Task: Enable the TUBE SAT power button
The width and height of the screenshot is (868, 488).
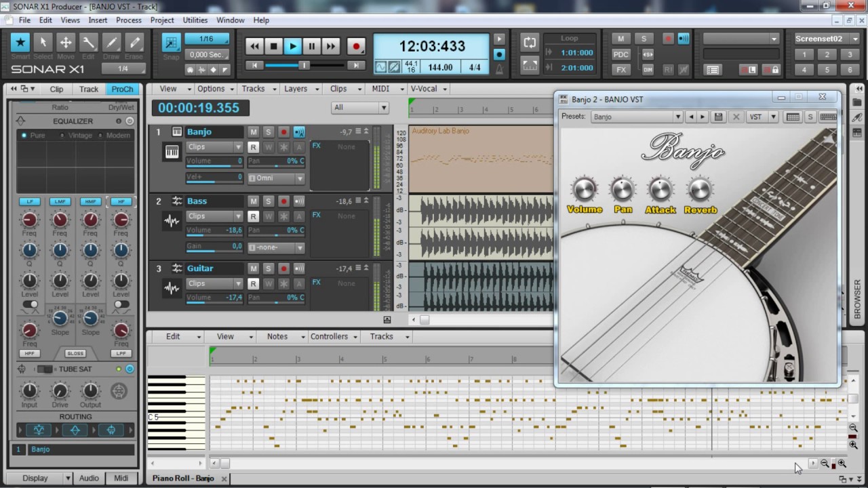Action: pyautogui.click(x=130, y=369)
